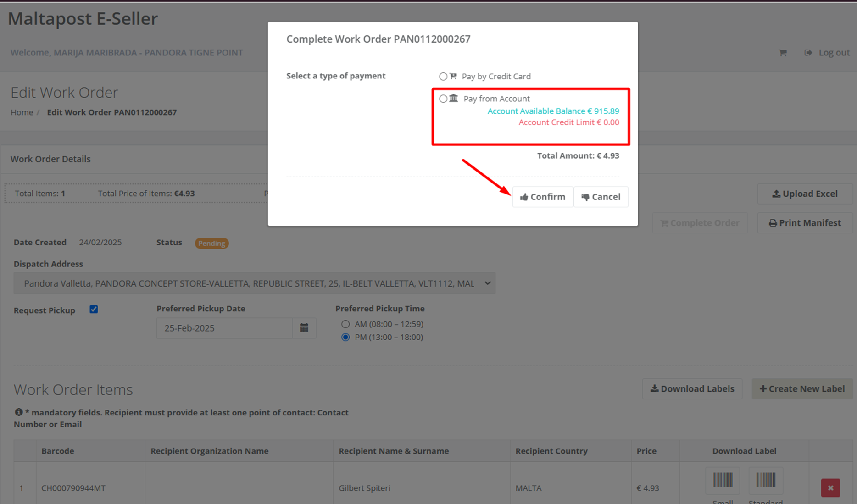Click Account Credit Limit € 0.00 text

click(x=569, y=122)
